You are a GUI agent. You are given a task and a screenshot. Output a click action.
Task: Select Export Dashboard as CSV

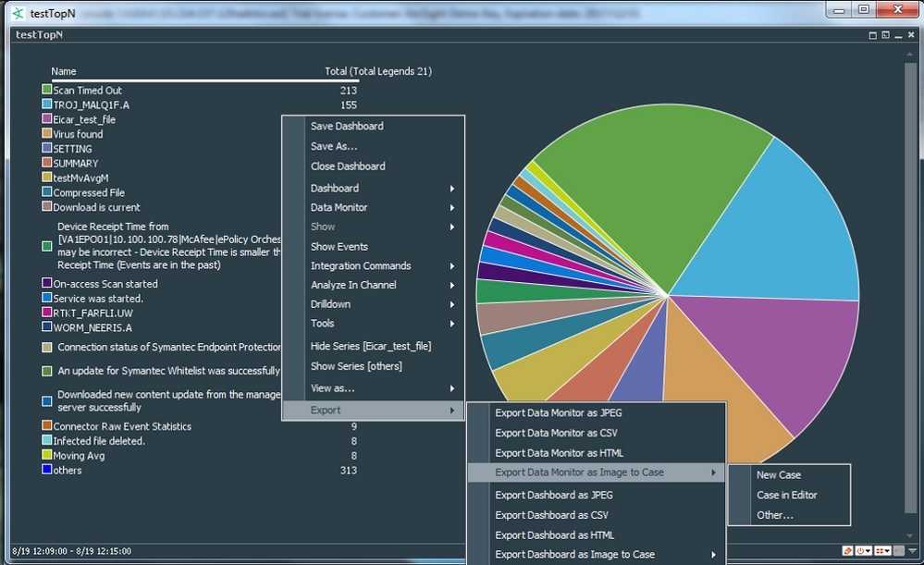[597, 515]
